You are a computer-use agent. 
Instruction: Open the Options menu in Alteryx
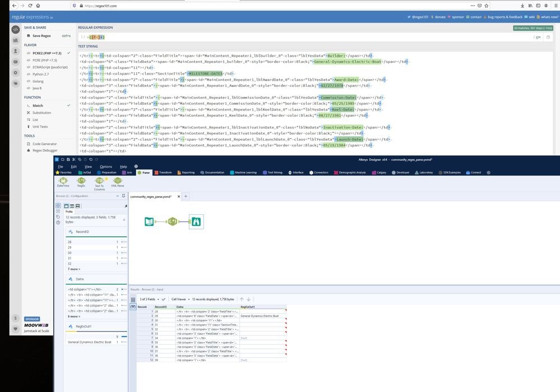(x=105, y=166)
